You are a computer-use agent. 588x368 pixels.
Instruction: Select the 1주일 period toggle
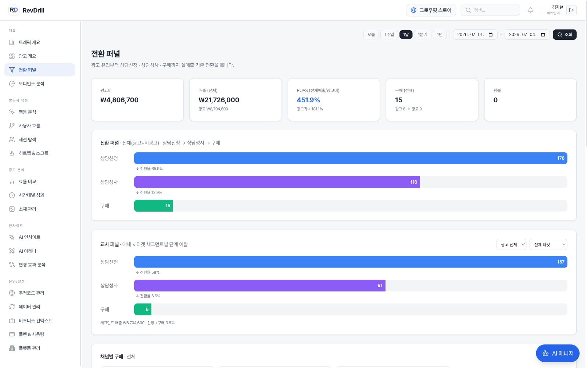389,35
